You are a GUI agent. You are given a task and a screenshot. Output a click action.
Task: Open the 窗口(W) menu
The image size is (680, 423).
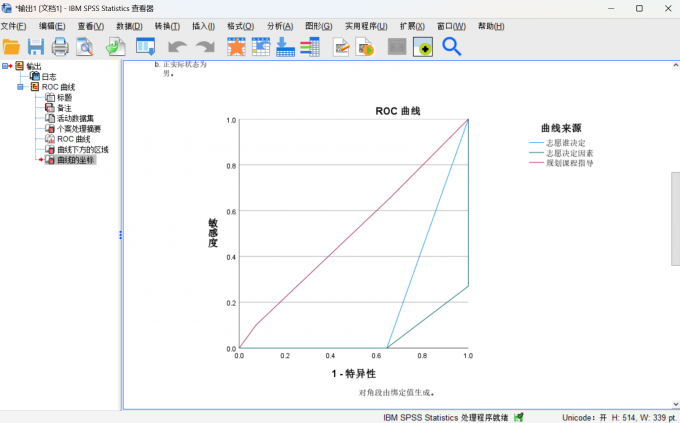[x=451, y=26]
